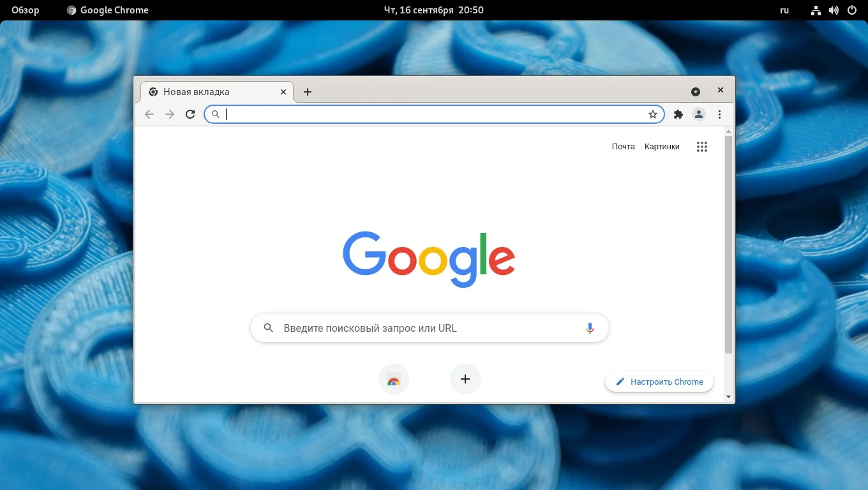
Task: Open the power menu in the top bar
Action: coord(851,10)
